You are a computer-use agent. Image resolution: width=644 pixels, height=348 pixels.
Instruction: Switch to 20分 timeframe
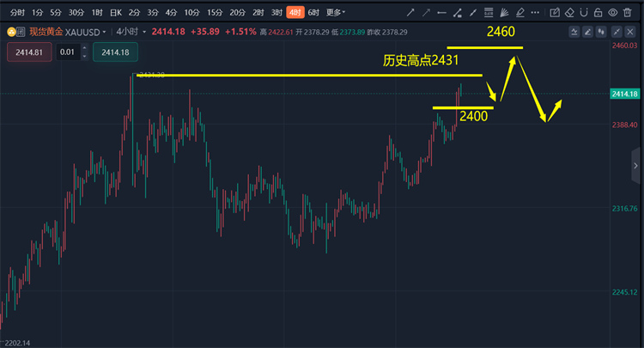[237, 13]
